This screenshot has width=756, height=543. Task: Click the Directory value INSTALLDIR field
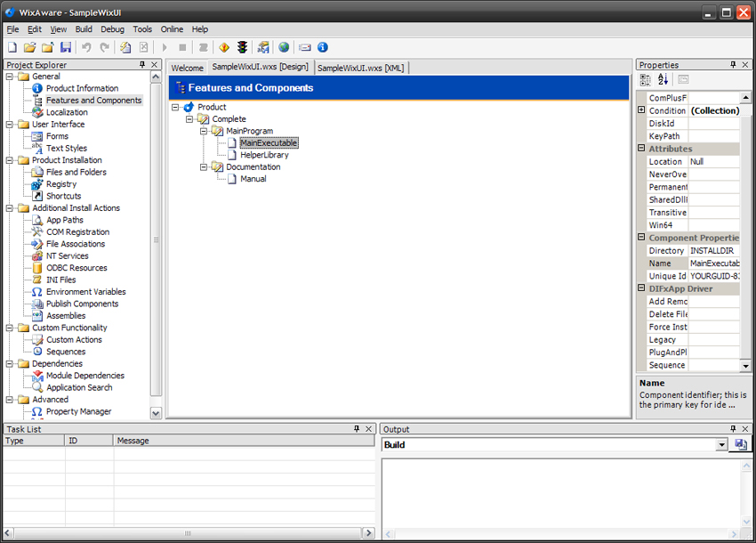click(714, 250)
